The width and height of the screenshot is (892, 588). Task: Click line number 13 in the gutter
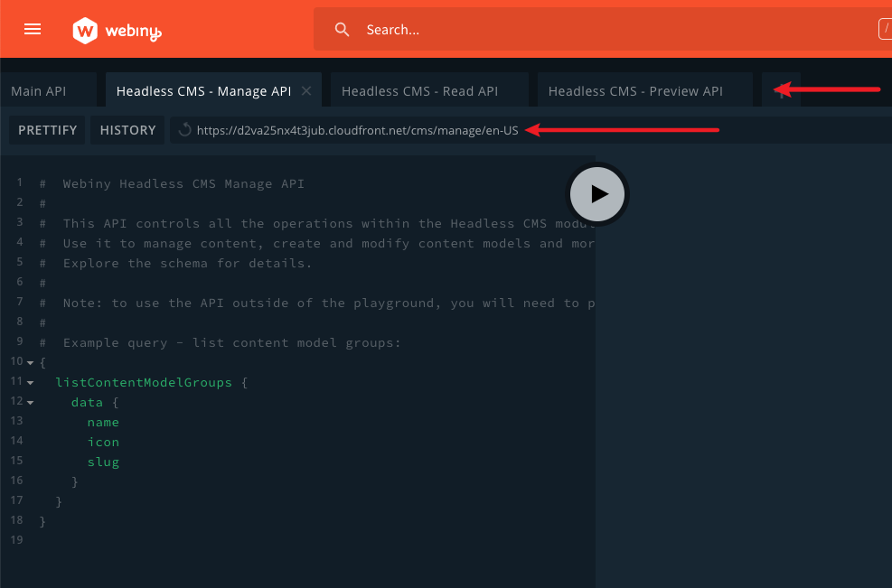pos(16,422)
